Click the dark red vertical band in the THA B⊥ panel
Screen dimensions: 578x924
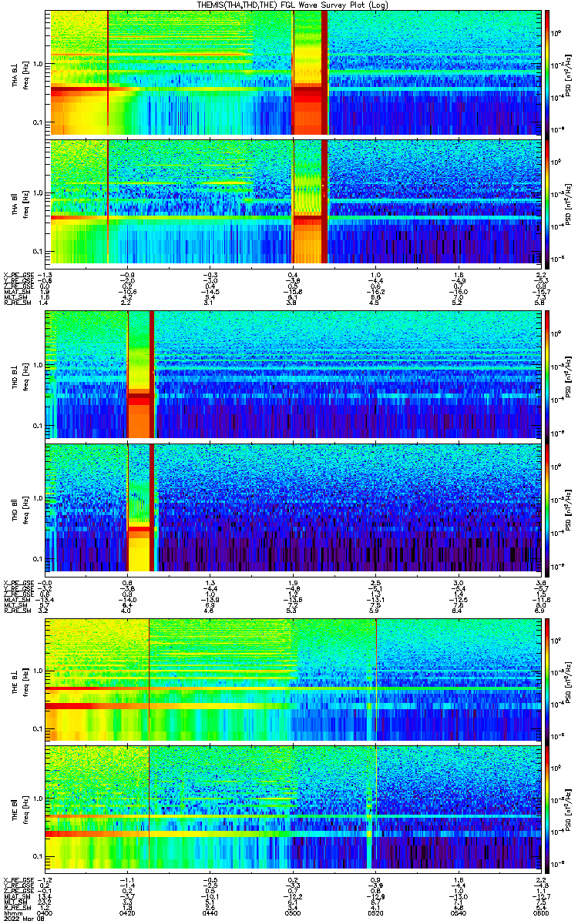[x=324, y=73]
